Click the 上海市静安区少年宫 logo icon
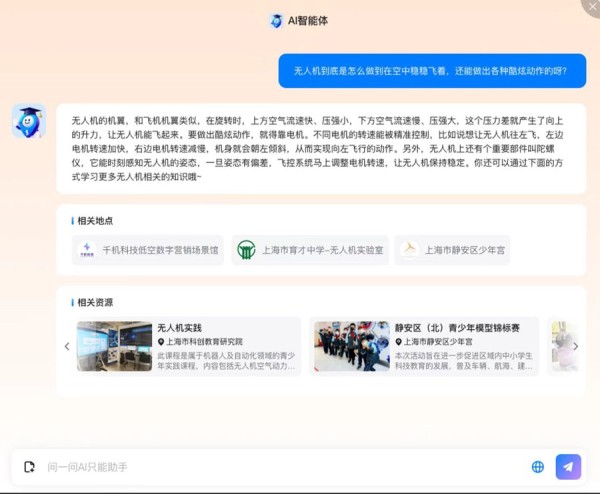Screen dimensions: 600x494 click(408, 250)
